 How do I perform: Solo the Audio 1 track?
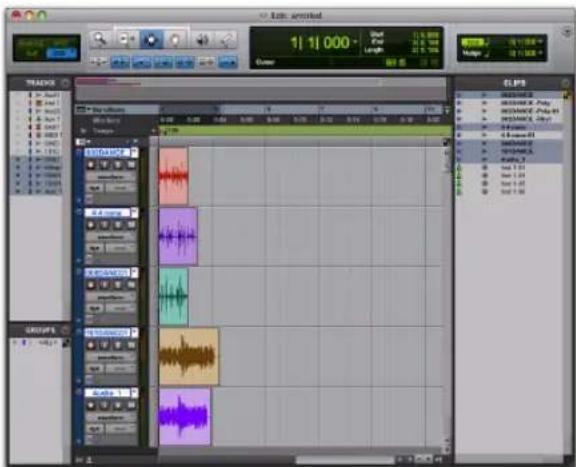coord(118,405)
